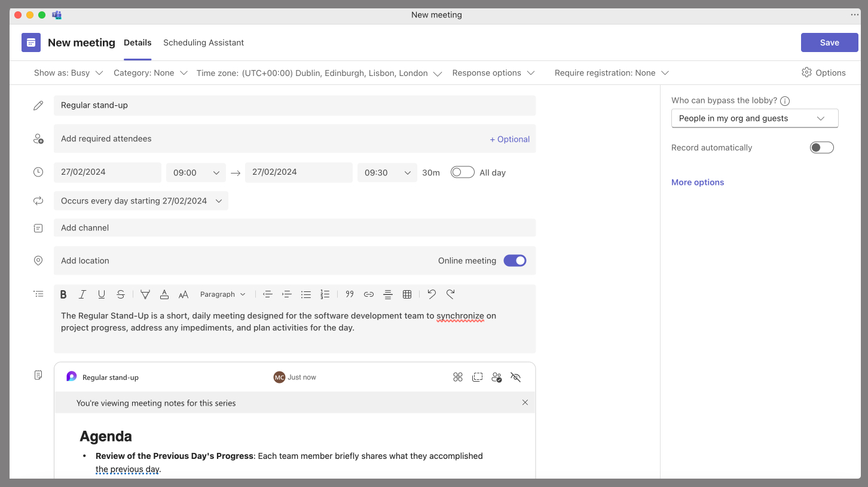868x487 pixels.
Task: Undo the last edit
Action: click(x=432, y=294)
